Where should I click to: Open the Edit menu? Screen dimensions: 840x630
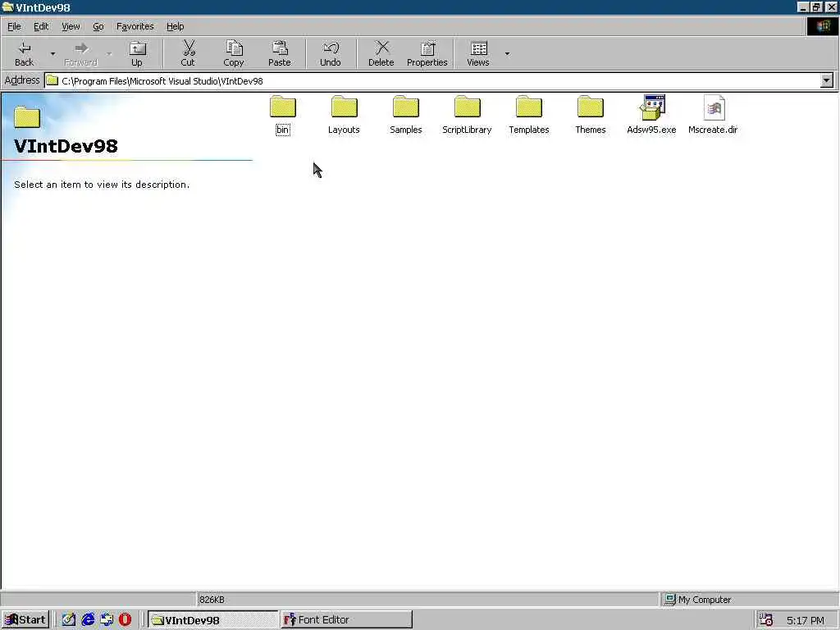[x=41, y=26]
